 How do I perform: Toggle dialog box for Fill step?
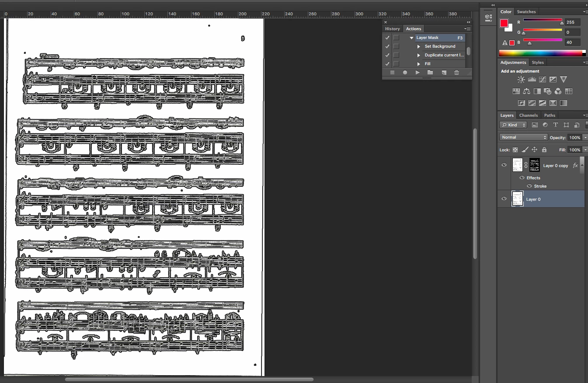[x=396, y=64]
